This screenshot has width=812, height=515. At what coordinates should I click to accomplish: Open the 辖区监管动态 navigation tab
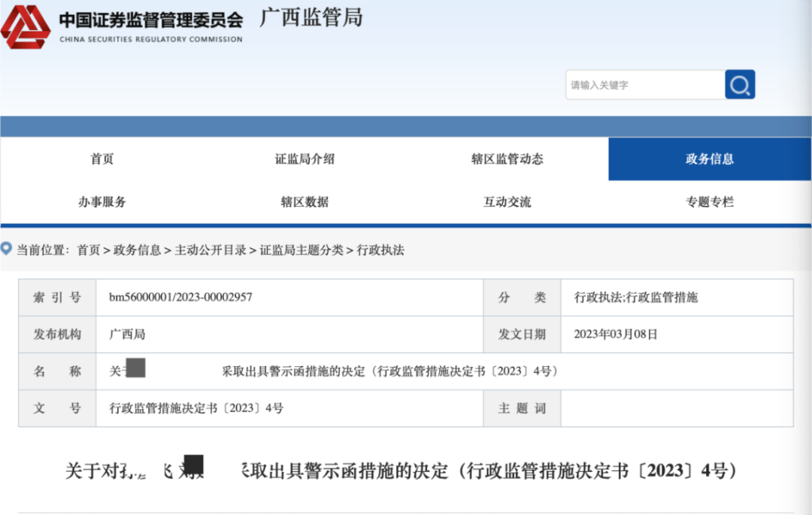pyautogui.click(x=507, y=159)
